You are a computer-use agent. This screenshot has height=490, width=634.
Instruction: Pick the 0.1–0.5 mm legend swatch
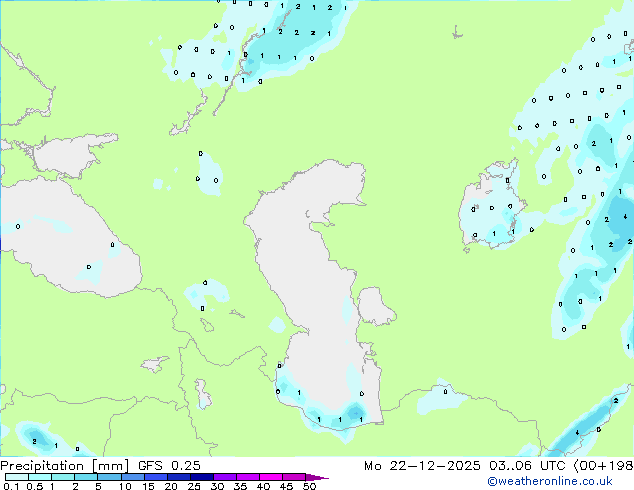tap(17, 477)
